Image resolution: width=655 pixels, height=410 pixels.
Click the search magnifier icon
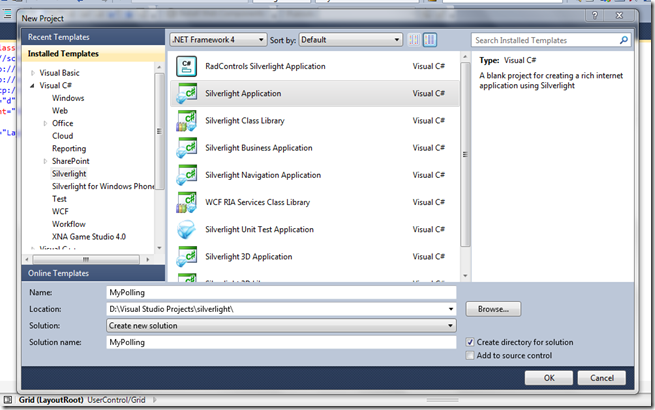click(624, 40)
